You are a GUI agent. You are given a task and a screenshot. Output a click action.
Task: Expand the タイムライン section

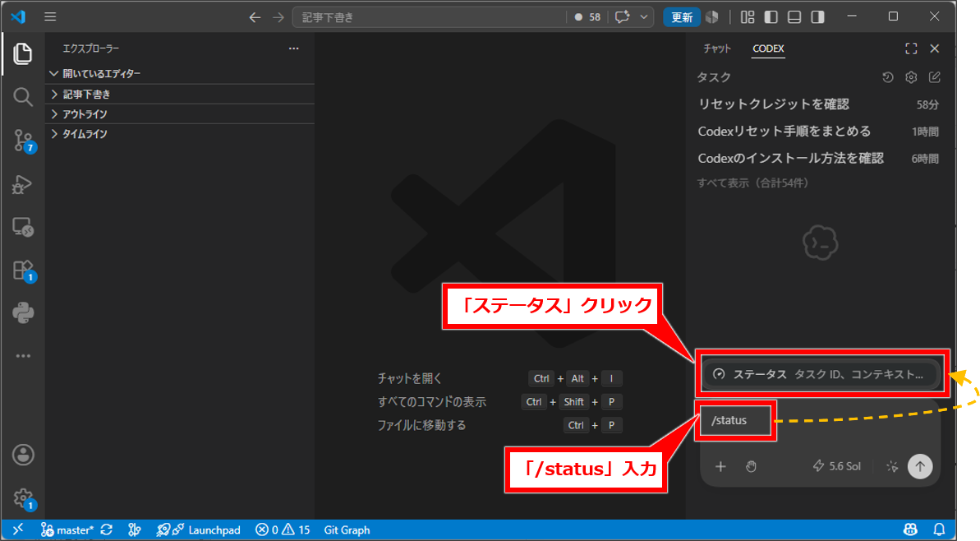pos(180,134)
